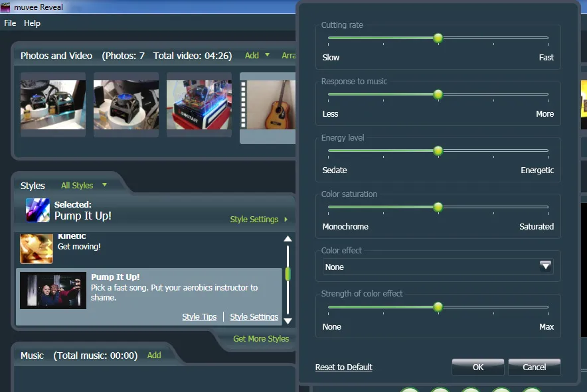Click the Reset to Default link
This screenshot has width=587, height=392.
click(344, 367)
